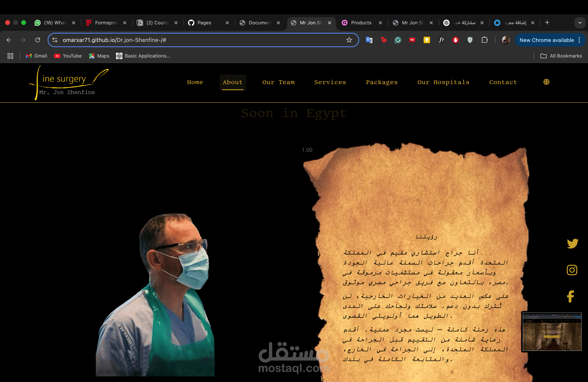588x382 pixels.
Task: Bookmark page with star icon
Action: tap(349, 40)
